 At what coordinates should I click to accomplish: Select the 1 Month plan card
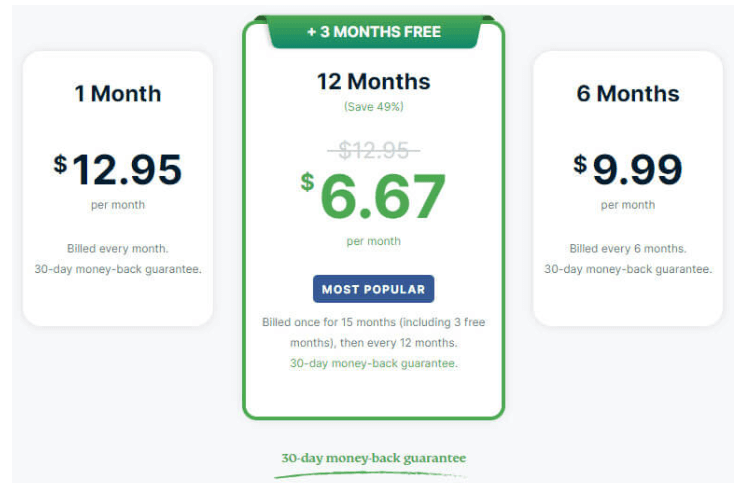(118, 188)
